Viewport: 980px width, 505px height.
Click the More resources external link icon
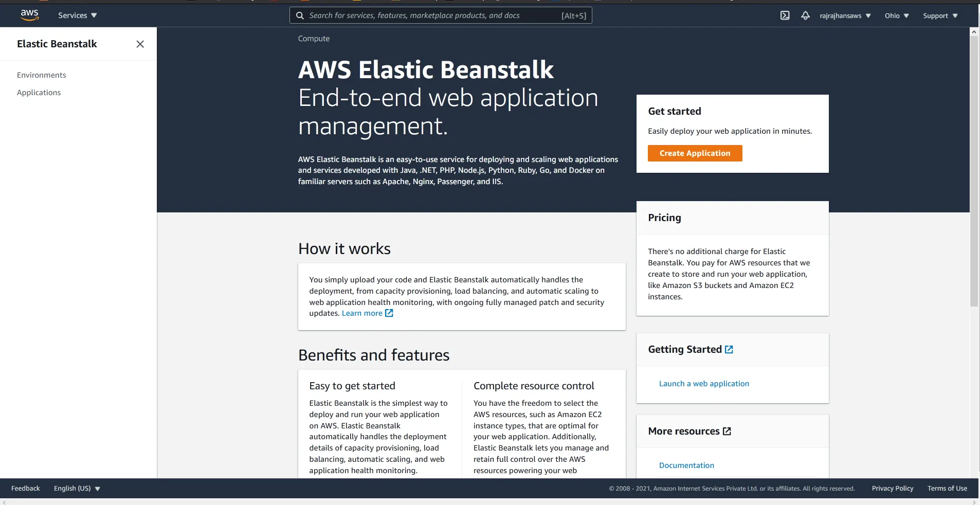[x=728, y=431]
